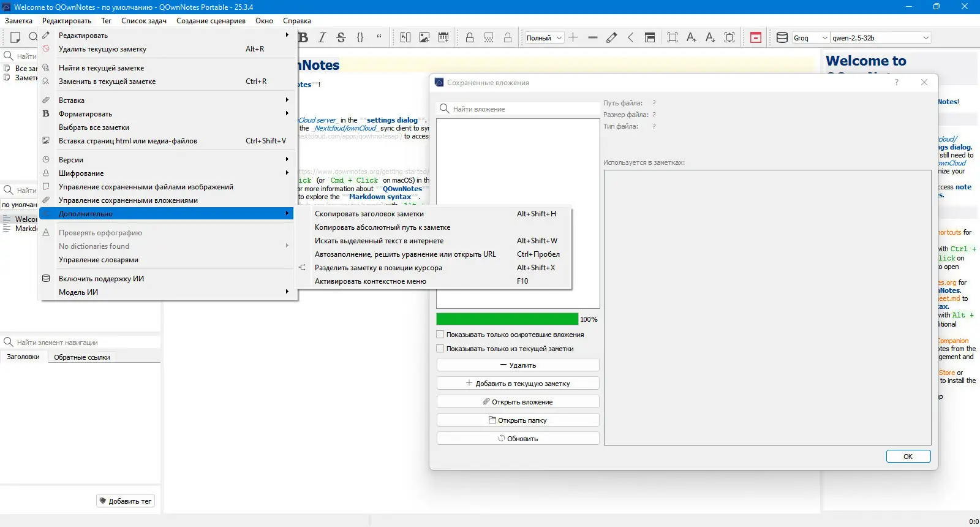
Task: Open the 'Создание сценариев' menu bar item
Action: [211, 21]
